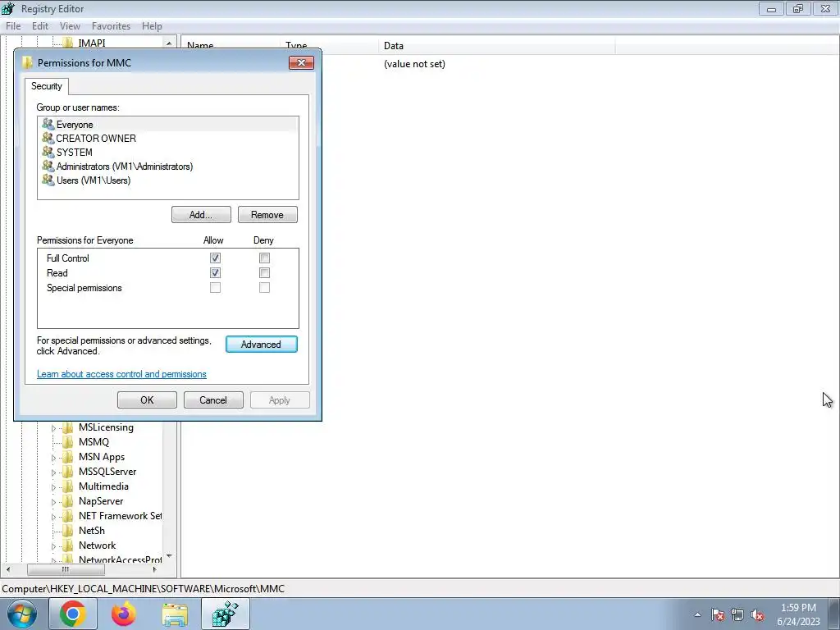Select the Security tab
This screenshot has height=630, width=840.
[x=47, y=86]
